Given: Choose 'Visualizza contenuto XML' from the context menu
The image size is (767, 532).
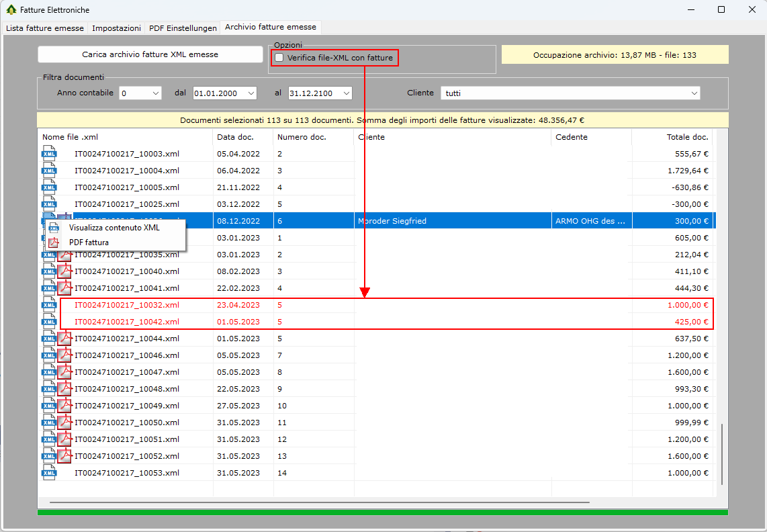Looking at the screenshot, I should pos(114,228).
